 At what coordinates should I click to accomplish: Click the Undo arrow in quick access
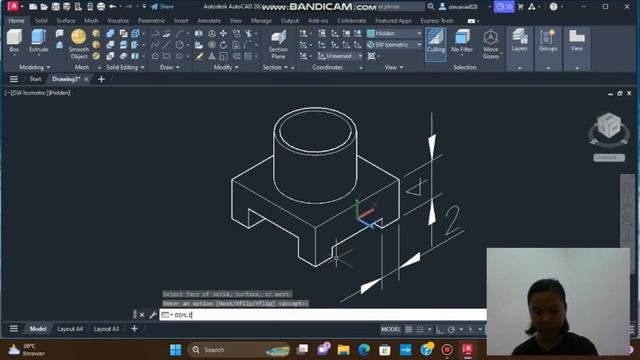(x=112, y=7)
